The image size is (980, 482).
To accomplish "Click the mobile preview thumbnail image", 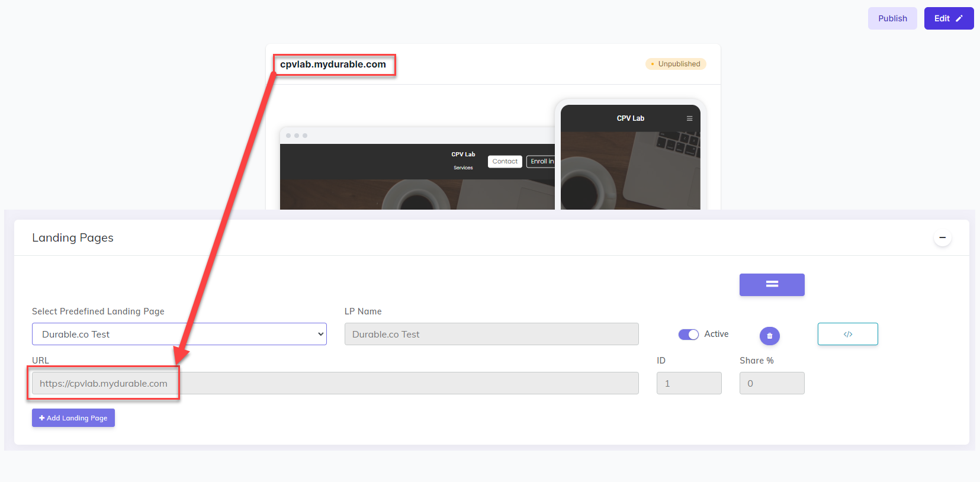I will (631, 171).
